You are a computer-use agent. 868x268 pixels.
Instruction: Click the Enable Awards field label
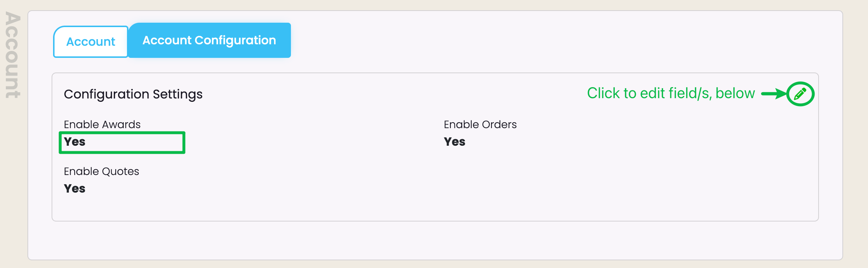coord(102,124)
